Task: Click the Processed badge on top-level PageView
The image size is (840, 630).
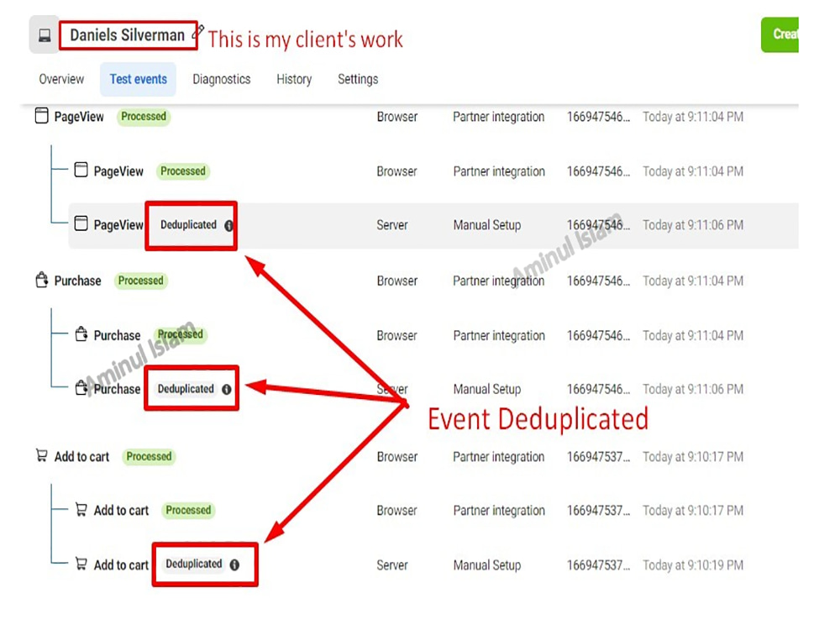Action: (x=144, y=116)
